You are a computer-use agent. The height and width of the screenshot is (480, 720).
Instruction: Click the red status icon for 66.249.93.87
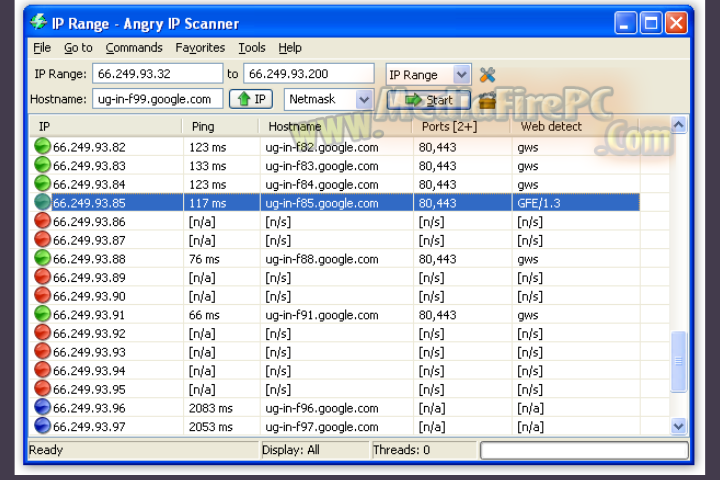pos(42,239)
